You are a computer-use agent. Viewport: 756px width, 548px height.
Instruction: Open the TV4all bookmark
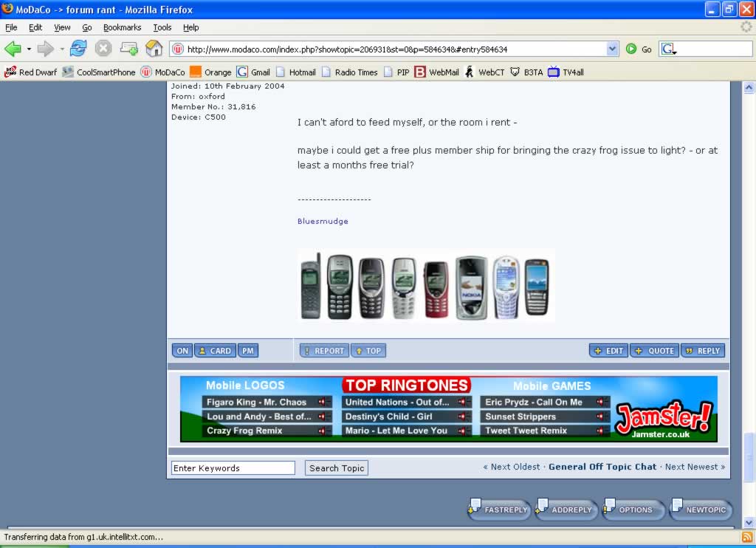tap(566, 72)
